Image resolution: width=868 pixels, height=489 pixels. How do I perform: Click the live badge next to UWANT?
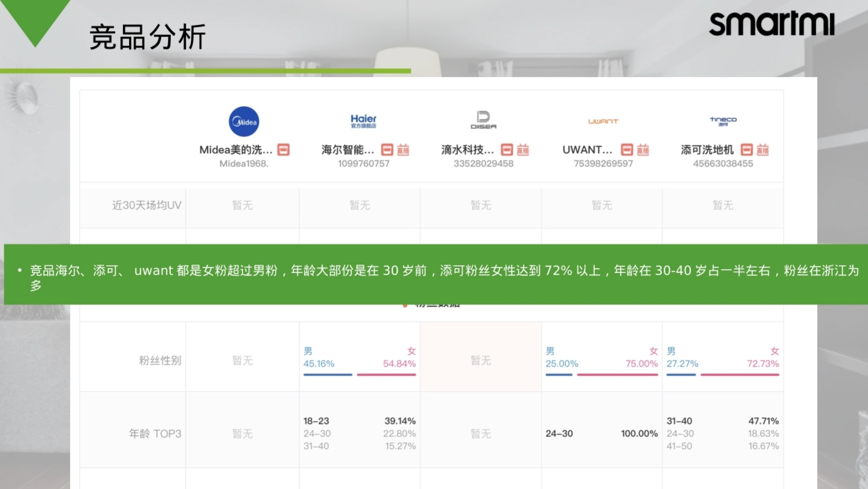[643, 150]
